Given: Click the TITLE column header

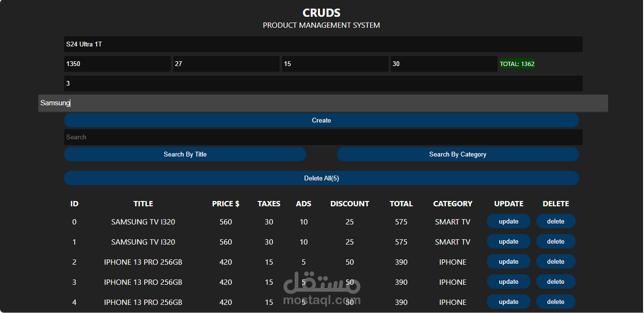Looking at the screenshot, I should [x=143, y=203].
